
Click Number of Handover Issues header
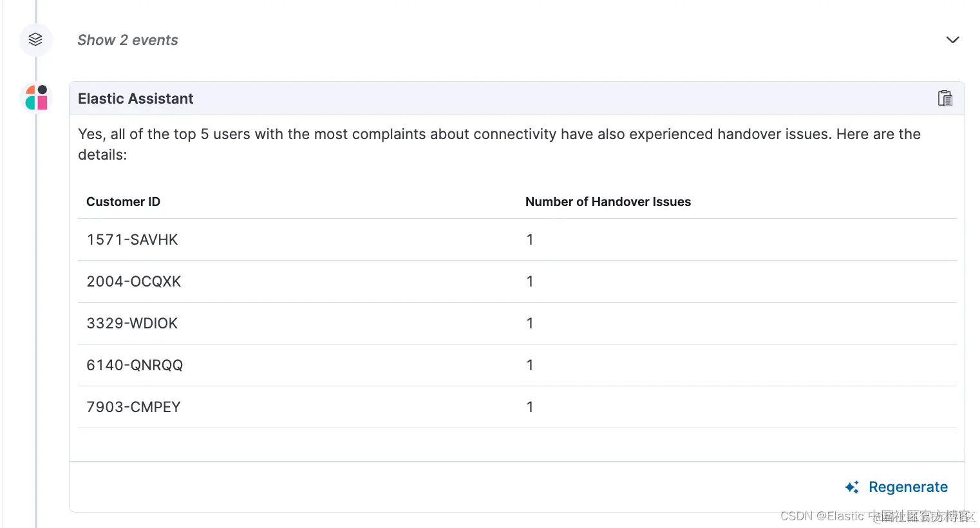tap(607, 202)
